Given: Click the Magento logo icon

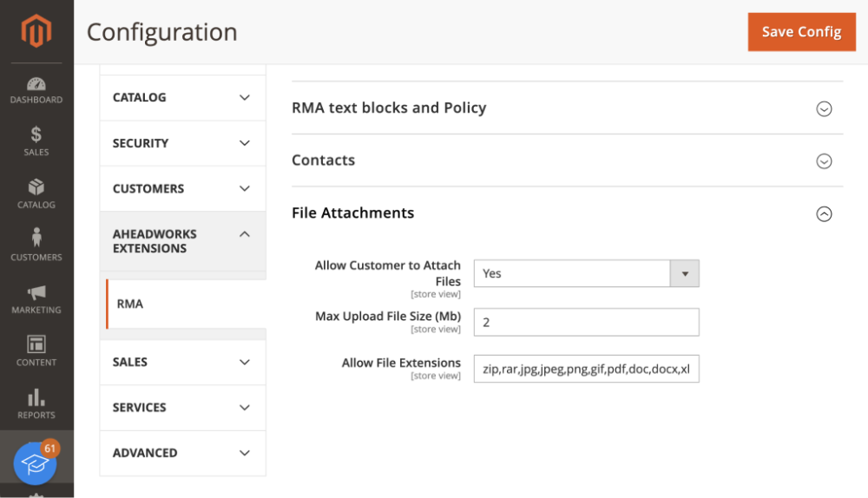Looking at the screenshot, I should (x=36, y=31).
